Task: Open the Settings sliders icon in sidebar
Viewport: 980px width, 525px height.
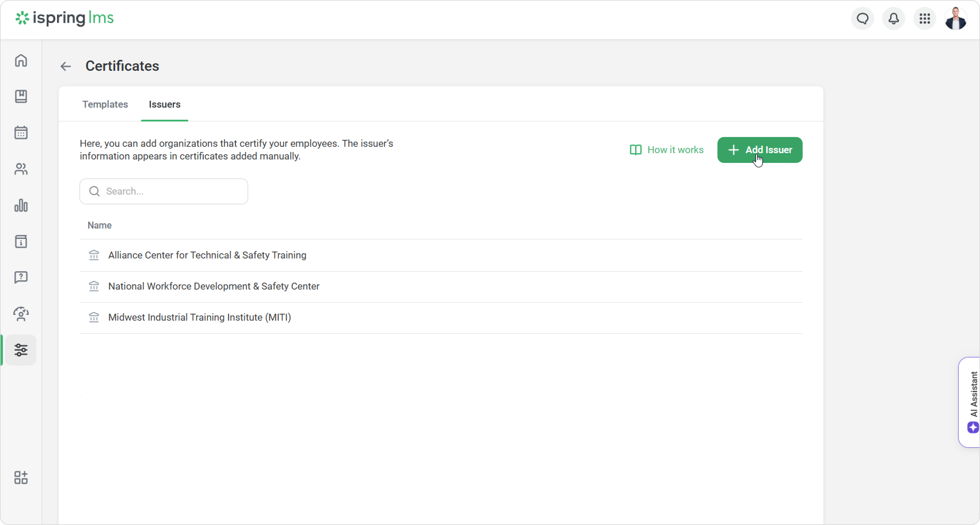Action: [21, 350]
